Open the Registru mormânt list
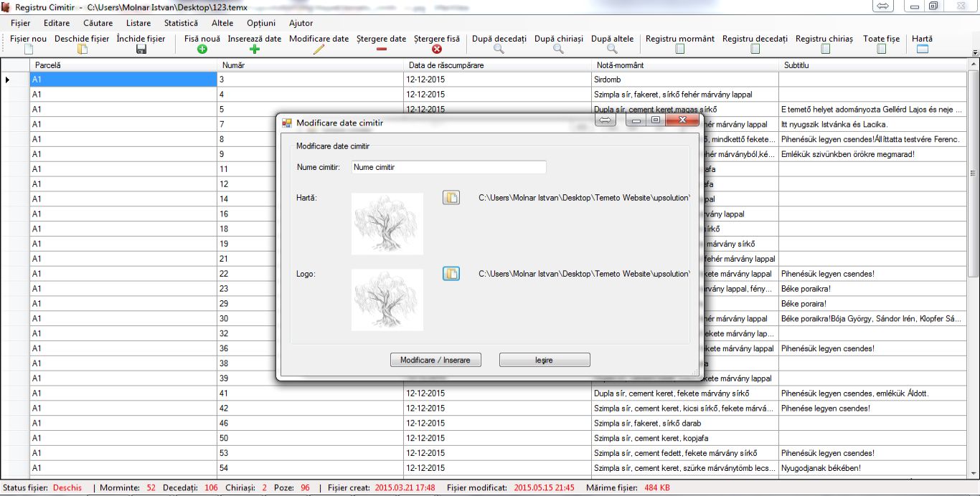The height and width of the screenshot is (496, 980). point(680,49)
